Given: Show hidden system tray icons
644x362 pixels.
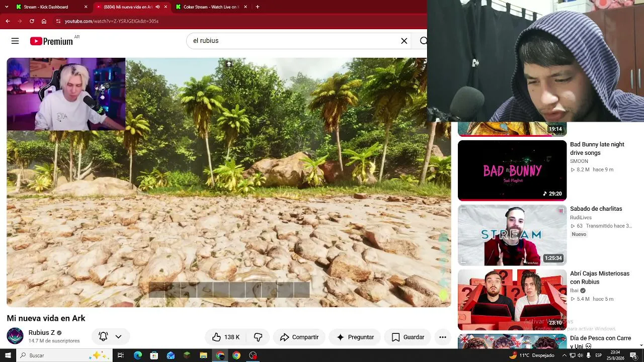Looking at the screenshot, I should (564, 355).
